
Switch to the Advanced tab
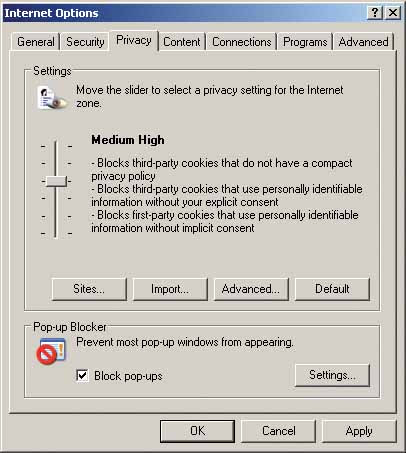pyautogui.click(x=363, y=42)
